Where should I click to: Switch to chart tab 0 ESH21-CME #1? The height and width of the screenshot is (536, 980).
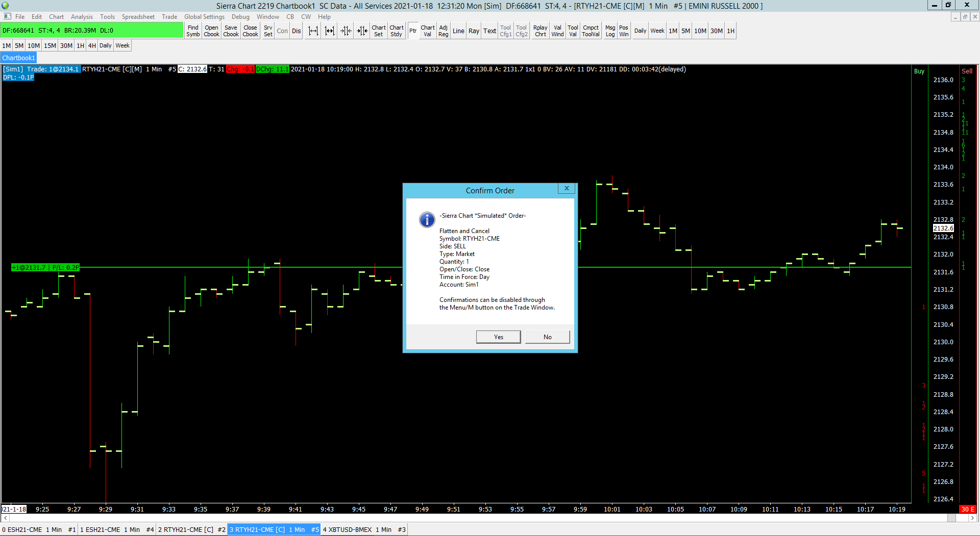coord(39,530)
